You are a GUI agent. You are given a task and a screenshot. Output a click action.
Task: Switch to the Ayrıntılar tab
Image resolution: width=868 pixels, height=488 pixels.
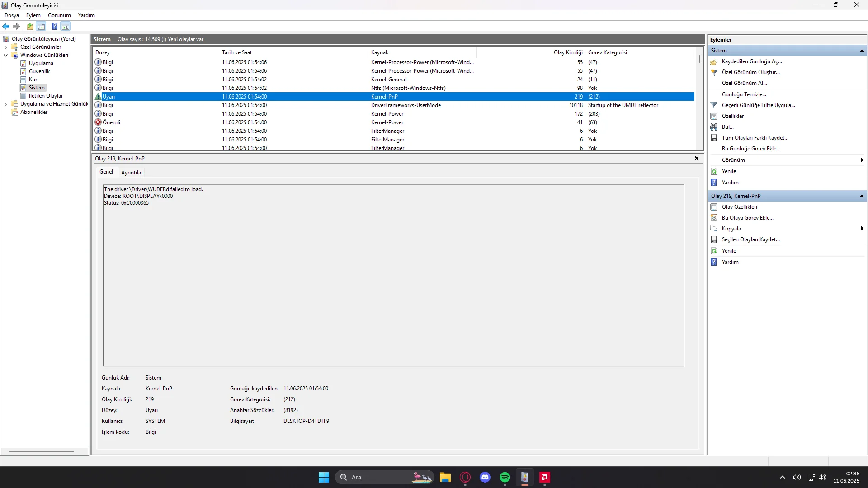coord(132,173)
